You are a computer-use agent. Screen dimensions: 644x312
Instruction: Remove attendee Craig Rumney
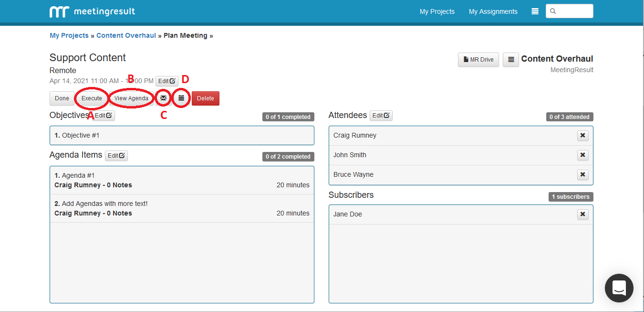[582, 136]
